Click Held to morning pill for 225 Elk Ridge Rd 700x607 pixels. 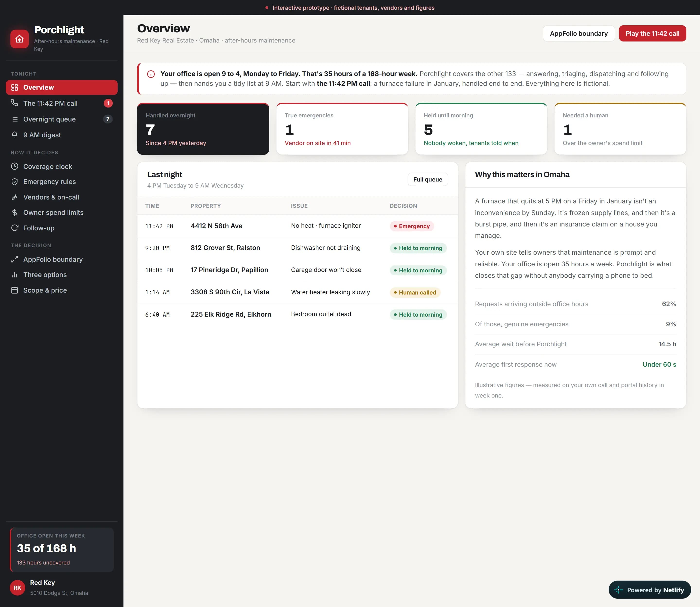(418, 315)
